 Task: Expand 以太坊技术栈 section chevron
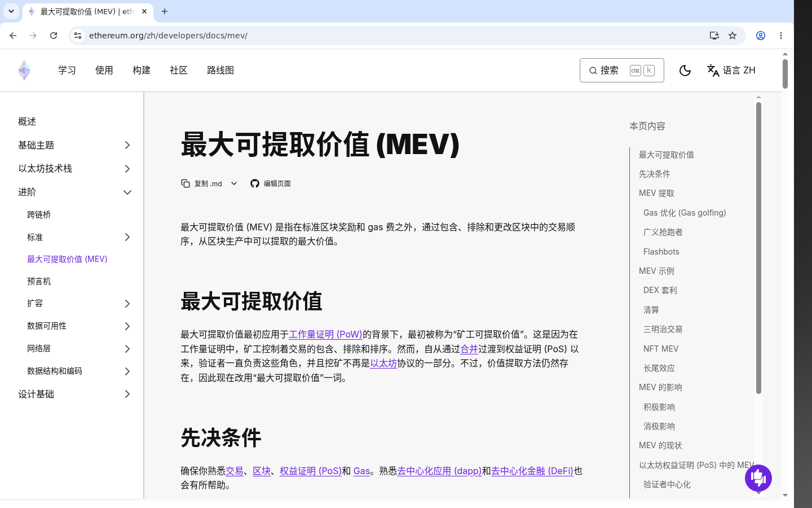pyautogui.click(x=127, y=169)
